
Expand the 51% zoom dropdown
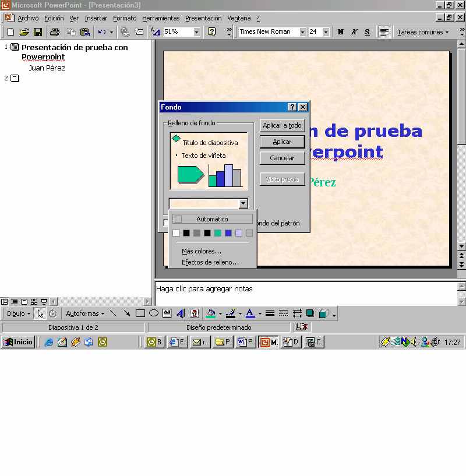click(x=196, y=32)
